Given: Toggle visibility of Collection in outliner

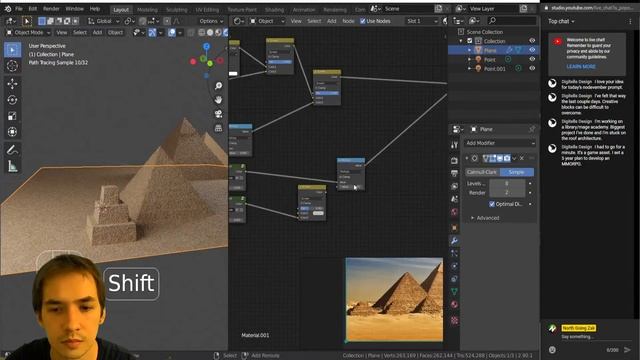Looking at the screenshot, I should [x=532, y=41].
